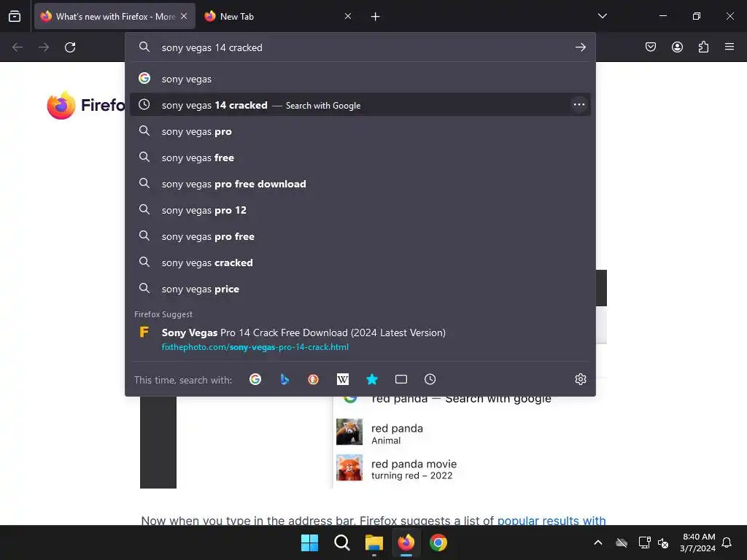Go forward with the forward arrow
This screenshot has height=560, width=747.
[x=44, y=47]
